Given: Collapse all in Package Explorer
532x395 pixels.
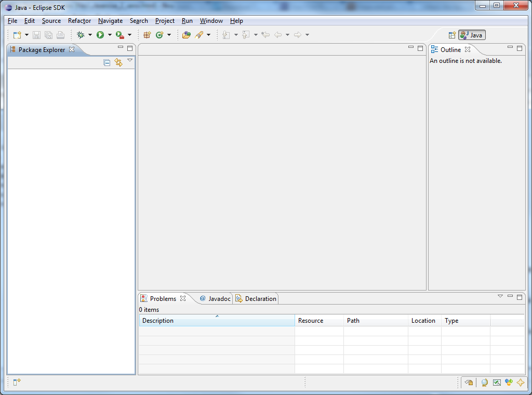Looking at the screenshot, I should [107, 62].
